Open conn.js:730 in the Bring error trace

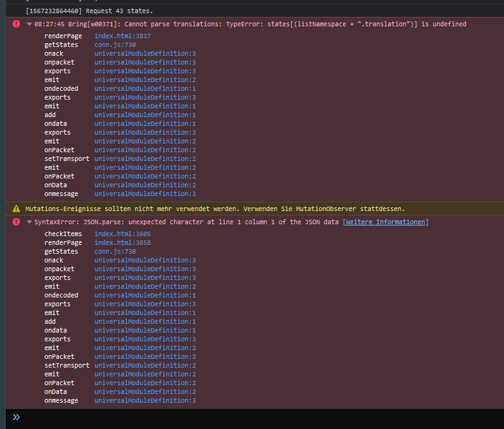[115, 44]
